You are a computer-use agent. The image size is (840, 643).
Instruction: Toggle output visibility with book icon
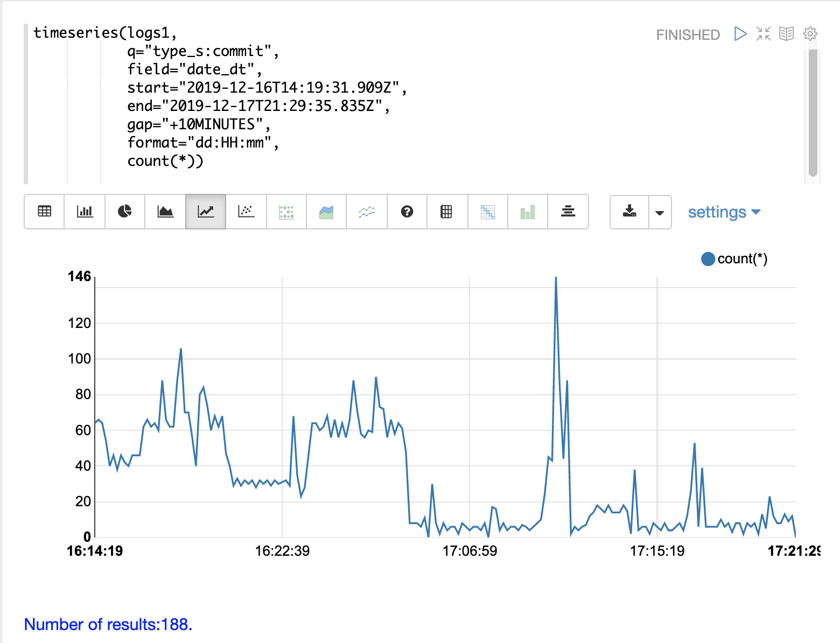pos(787,34)
